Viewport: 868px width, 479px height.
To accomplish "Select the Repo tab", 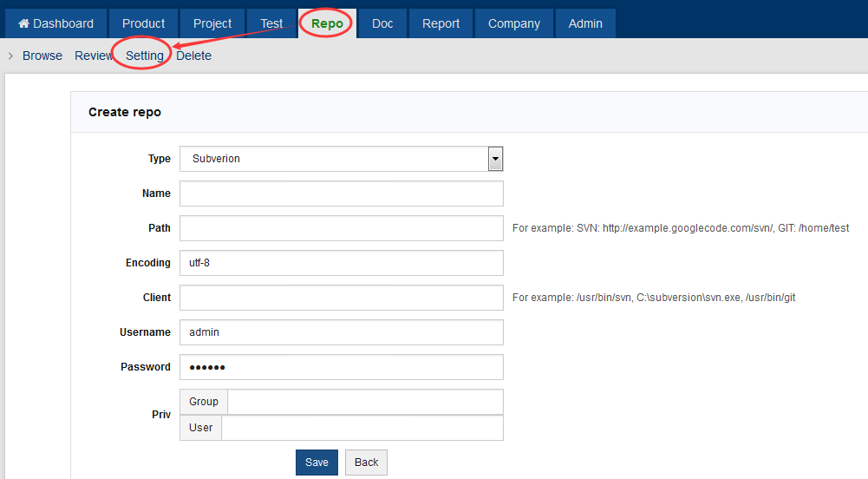I will tap(327, 23).
